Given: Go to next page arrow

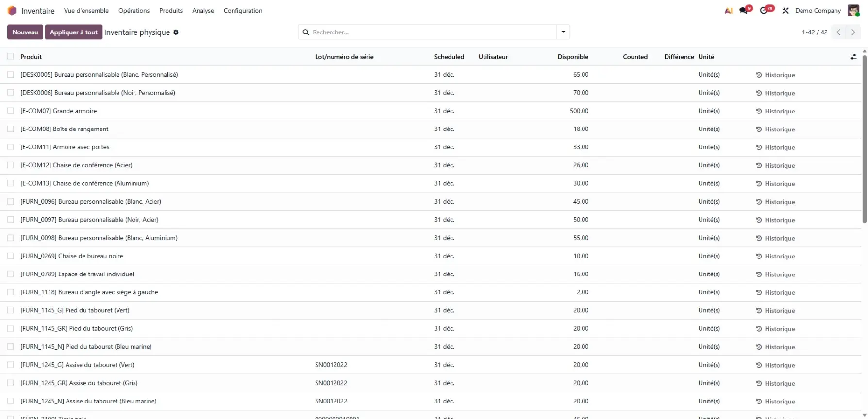Looking at the screenshot, I should [x=853, y=32].
